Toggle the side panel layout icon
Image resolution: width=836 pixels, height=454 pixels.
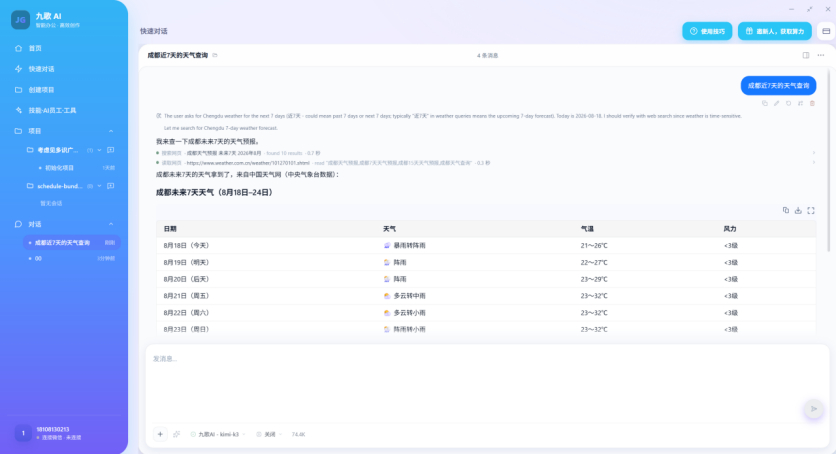pos(806,55)
